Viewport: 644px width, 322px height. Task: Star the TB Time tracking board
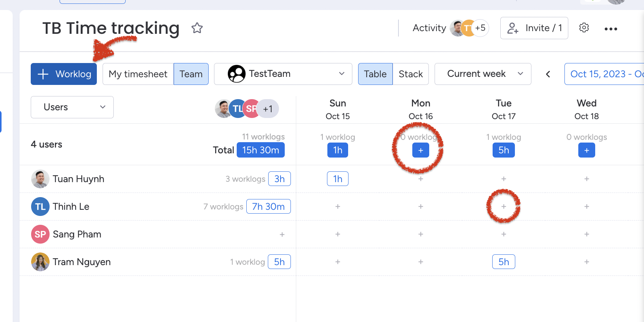pos(197,28)
